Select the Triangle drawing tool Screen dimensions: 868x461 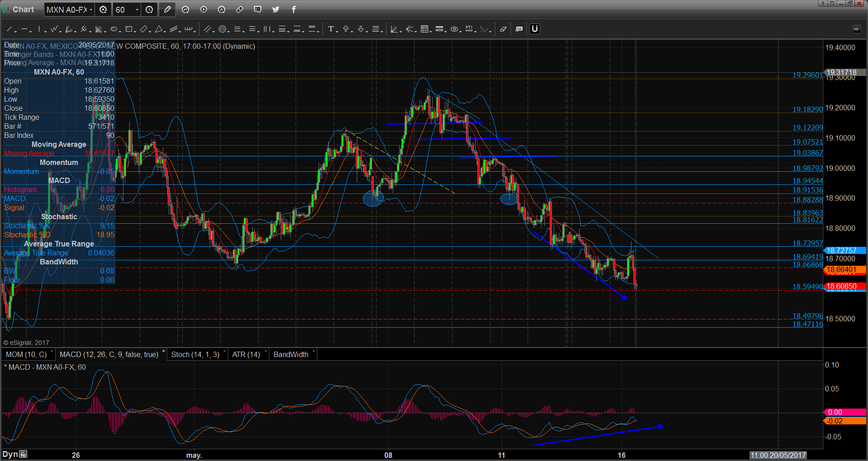coord(159,29)
